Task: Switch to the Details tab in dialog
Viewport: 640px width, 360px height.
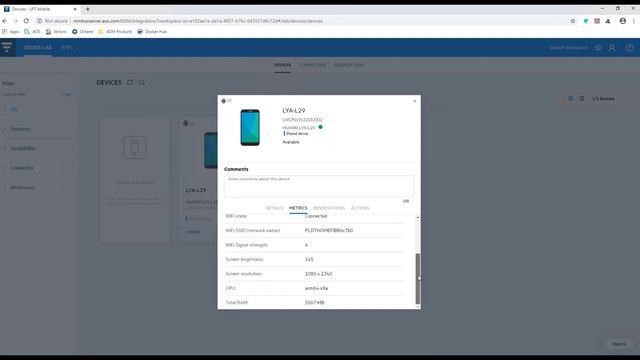Action: click(274, 208)
